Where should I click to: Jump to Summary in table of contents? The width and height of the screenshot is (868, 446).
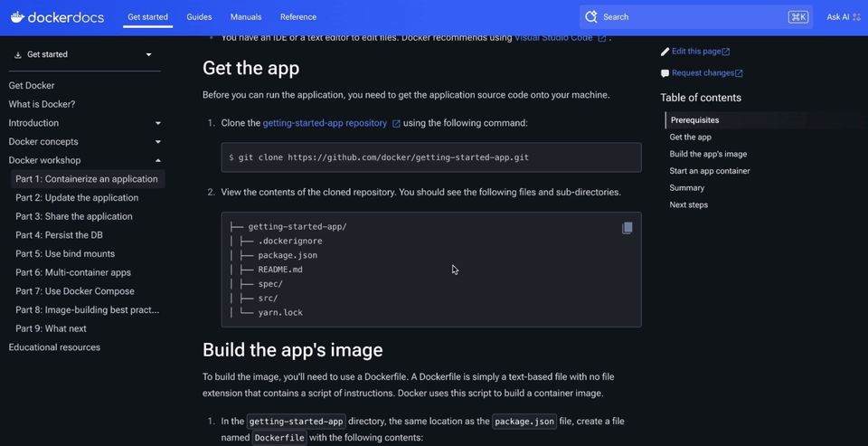(687, 188)
